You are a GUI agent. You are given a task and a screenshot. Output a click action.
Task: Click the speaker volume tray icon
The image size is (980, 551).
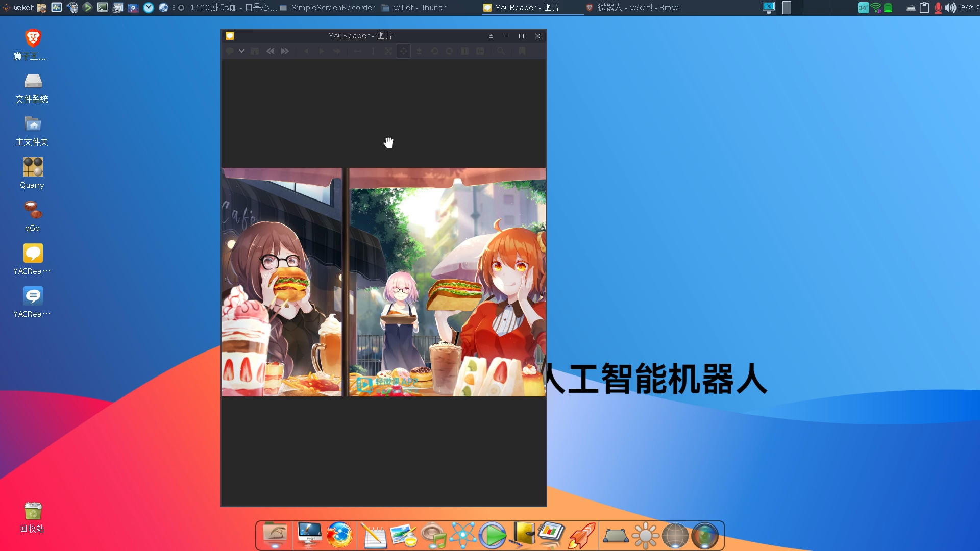950,8
